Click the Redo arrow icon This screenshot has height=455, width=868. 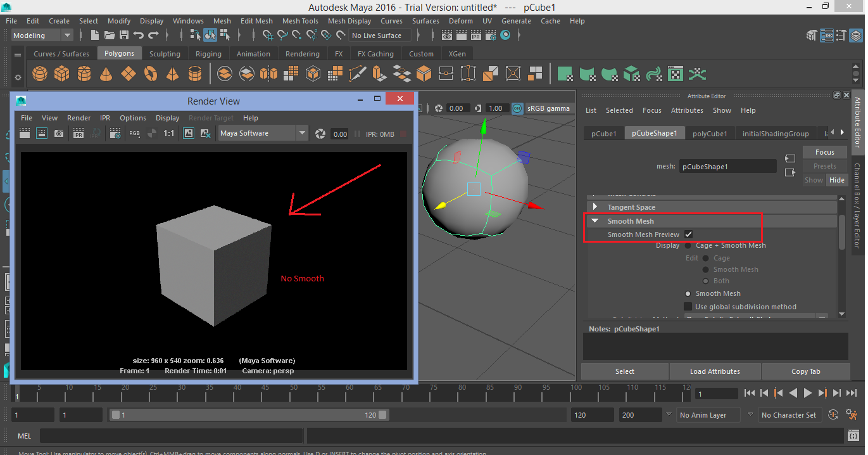pyautogui.click(x=153, y=35)
